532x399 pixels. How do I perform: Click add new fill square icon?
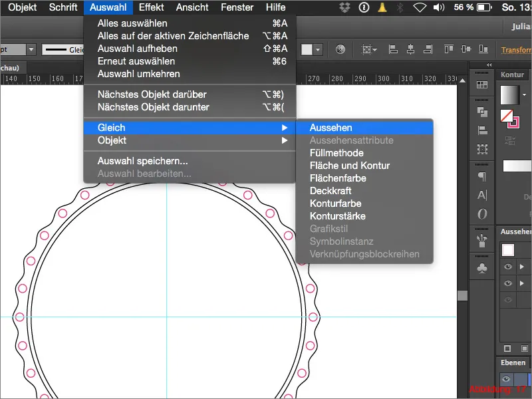tap(525, 348)
